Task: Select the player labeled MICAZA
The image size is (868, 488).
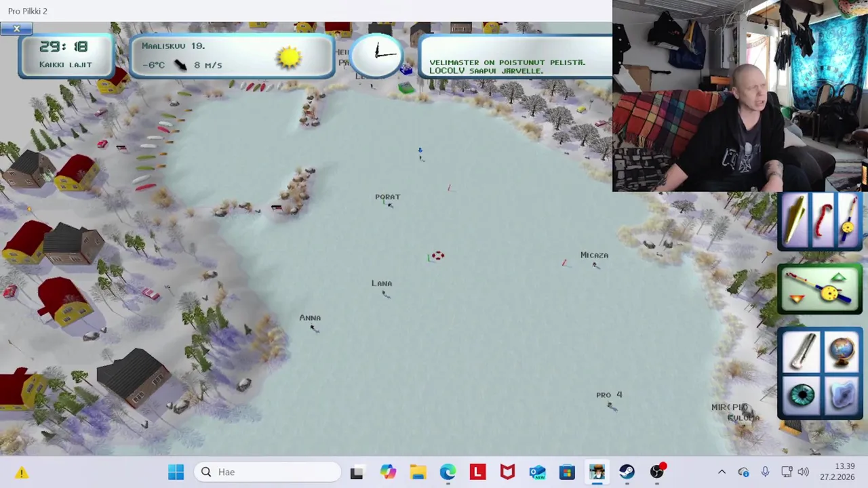Action: click(x=594, y=256)
